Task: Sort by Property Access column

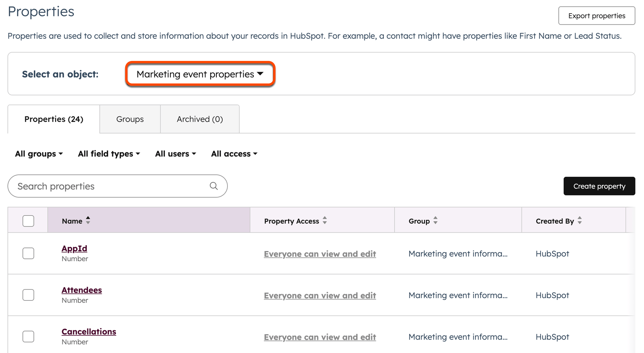Action: pyautogui.click(x=325, y=221)
